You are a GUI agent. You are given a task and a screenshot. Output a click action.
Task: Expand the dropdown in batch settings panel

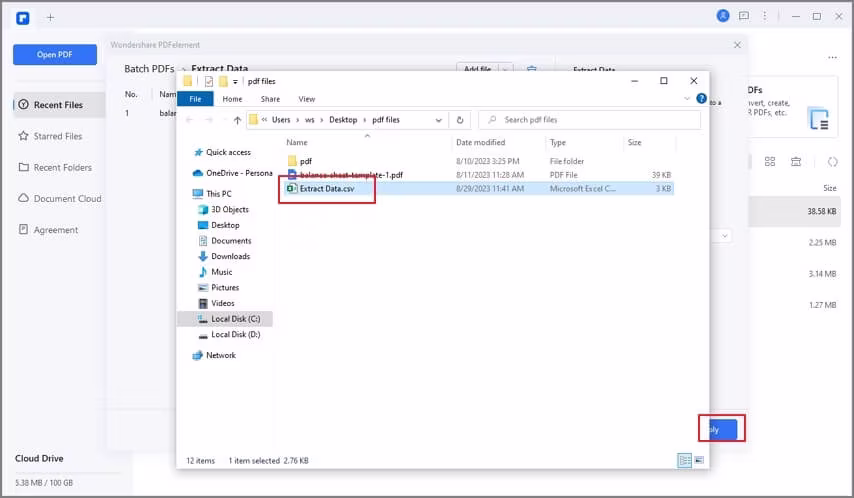point(724,236)
